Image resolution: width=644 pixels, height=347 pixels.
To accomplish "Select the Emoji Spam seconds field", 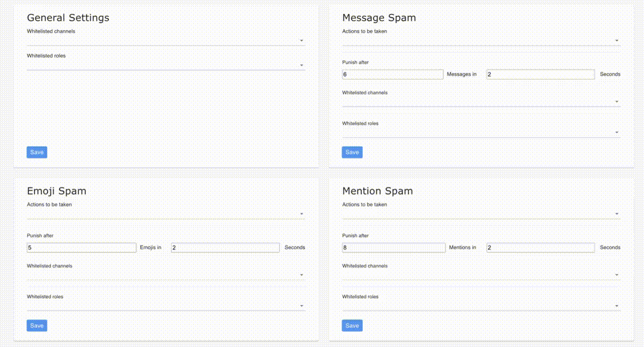I will pyautogui.click(x=225, y=248).
